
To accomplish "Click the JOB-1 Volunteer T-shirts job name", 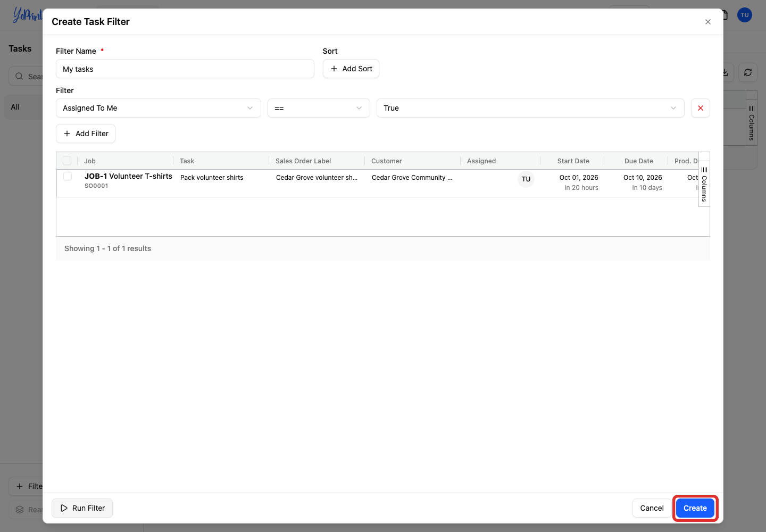I will (x=128, y=176).
